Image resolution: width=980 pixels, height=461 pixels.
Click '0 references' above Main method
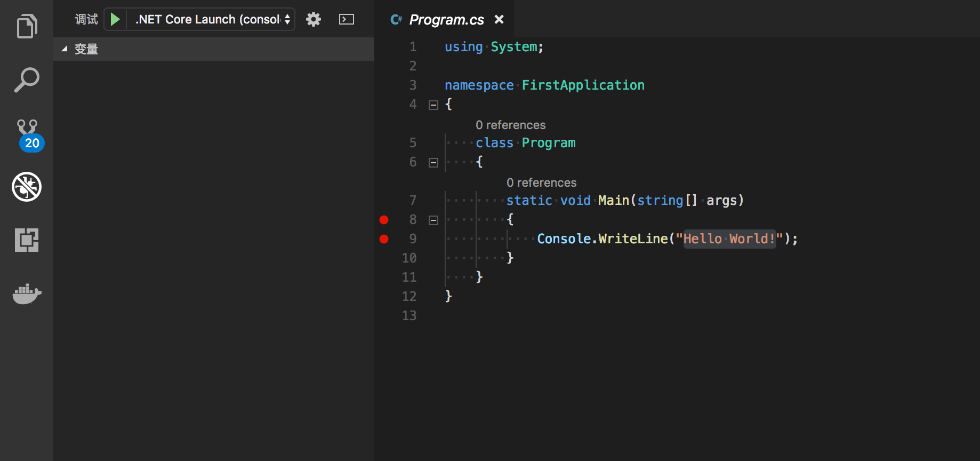[541, 182]
